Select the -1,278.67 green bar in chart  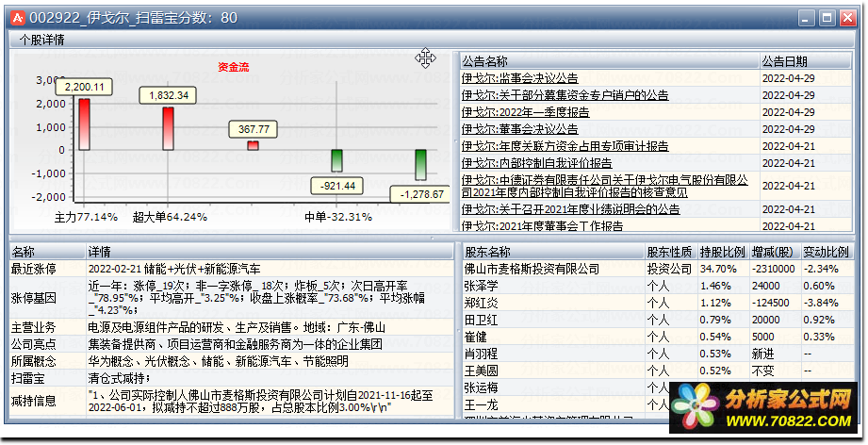point(420,165)
